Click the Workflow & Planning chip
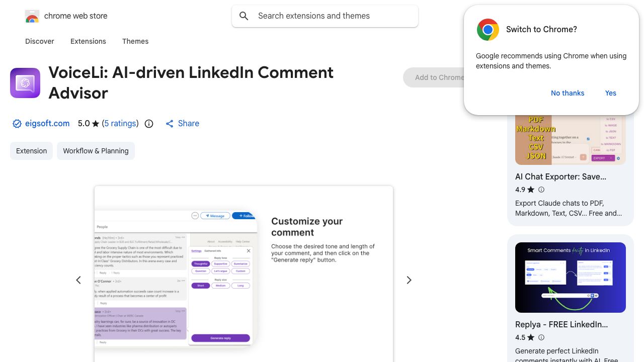The width and height of the screenshot is (644, 362). 96,151
